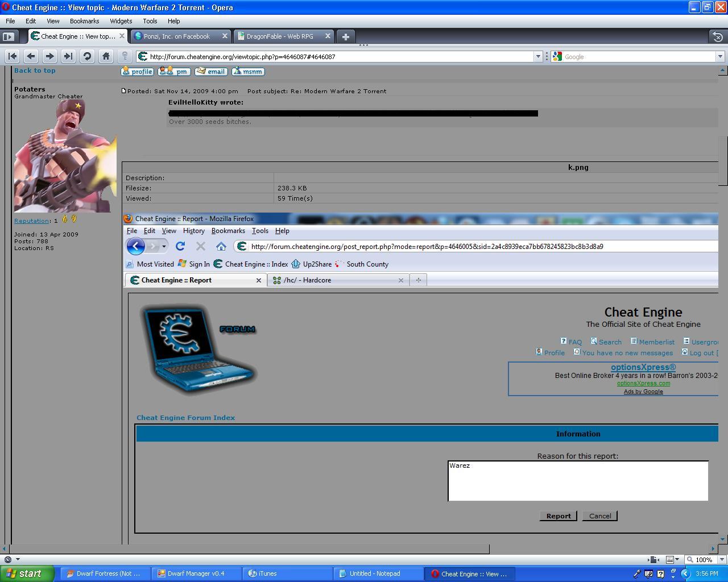Image resolution: width=728 pixels, height=582 pixels.
Task: Open a new tab with plus button
Action: [345, 36]
